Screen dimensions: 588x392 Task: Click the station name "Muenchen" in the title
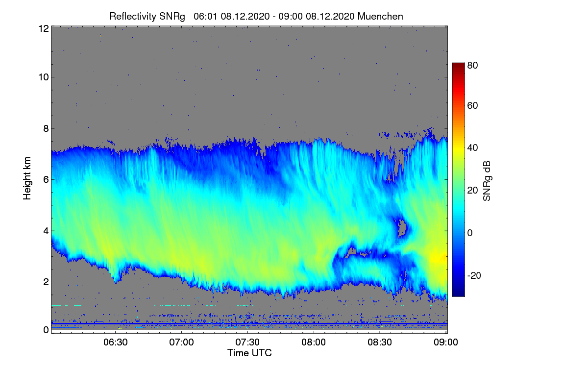[380, 16]
